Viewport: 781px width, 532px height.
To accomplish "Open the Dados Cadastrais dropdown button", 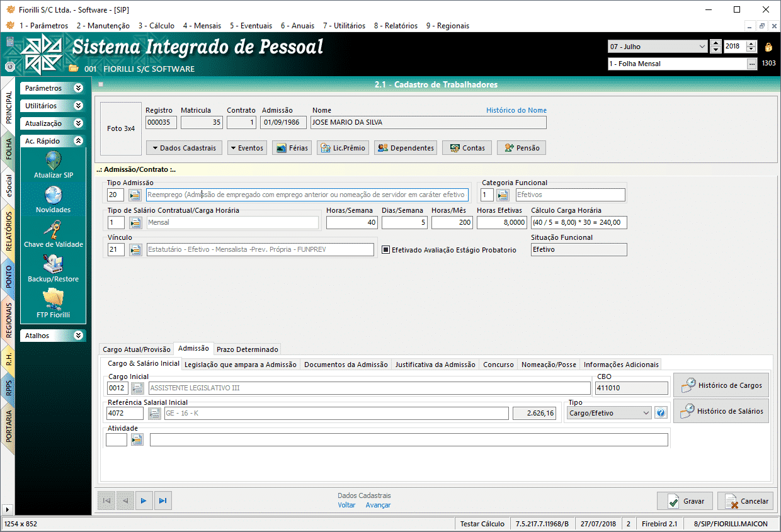I will (x=184, y=148).
